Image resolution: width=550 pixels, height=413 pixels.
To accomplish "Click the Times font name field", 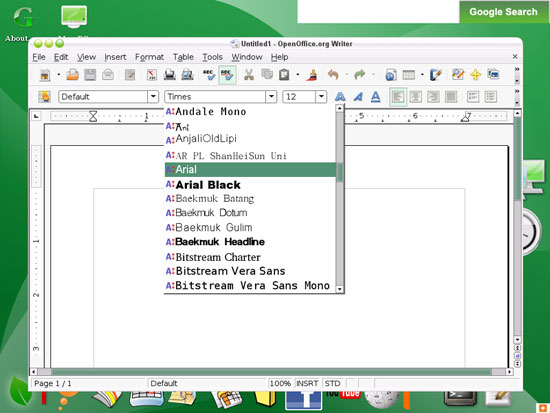I will coord(215,97).
